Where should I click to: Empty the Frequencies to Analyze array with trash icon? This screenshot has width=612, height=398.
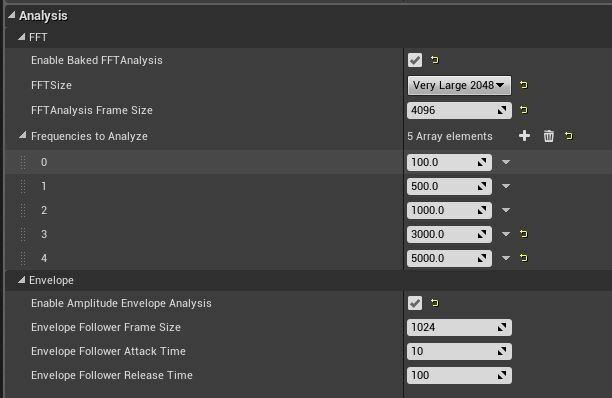tap(548, 136)
